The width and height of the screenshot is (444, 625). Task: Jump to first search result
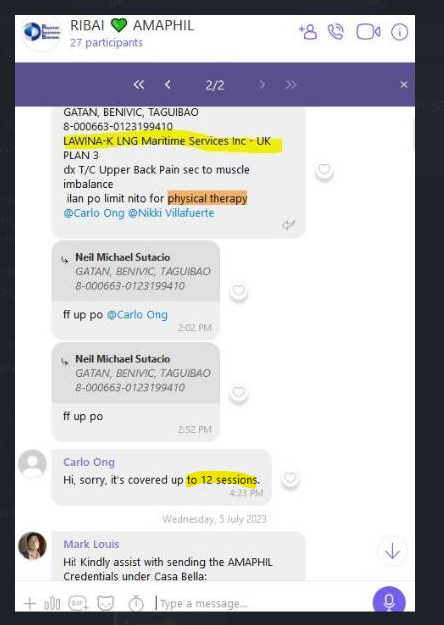tap(139, 85)
